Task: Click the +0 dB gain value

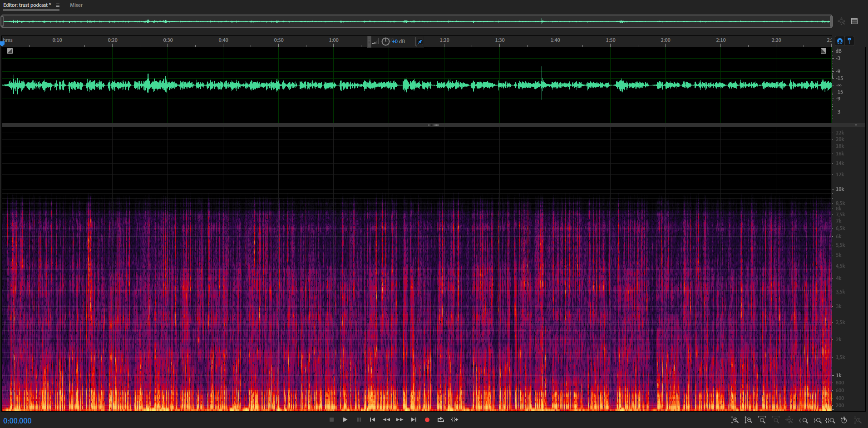Action: pos(398,42)
